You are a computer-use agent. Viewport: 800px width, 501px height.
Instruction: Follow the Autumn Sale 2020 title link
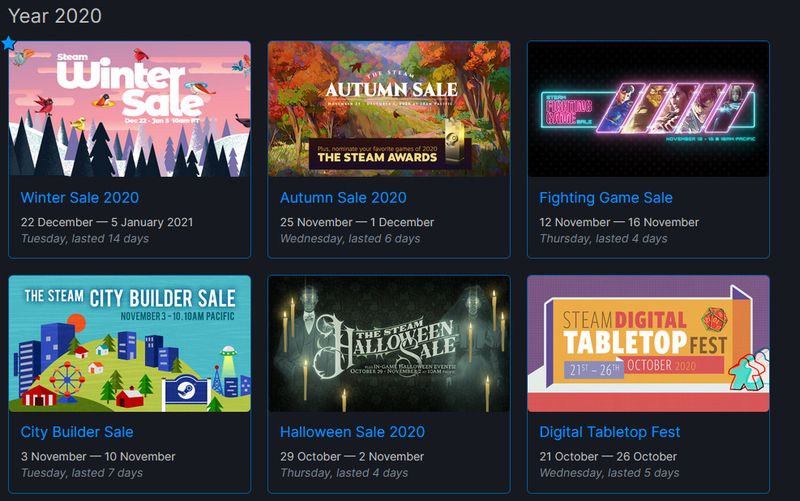coord(343,198)
